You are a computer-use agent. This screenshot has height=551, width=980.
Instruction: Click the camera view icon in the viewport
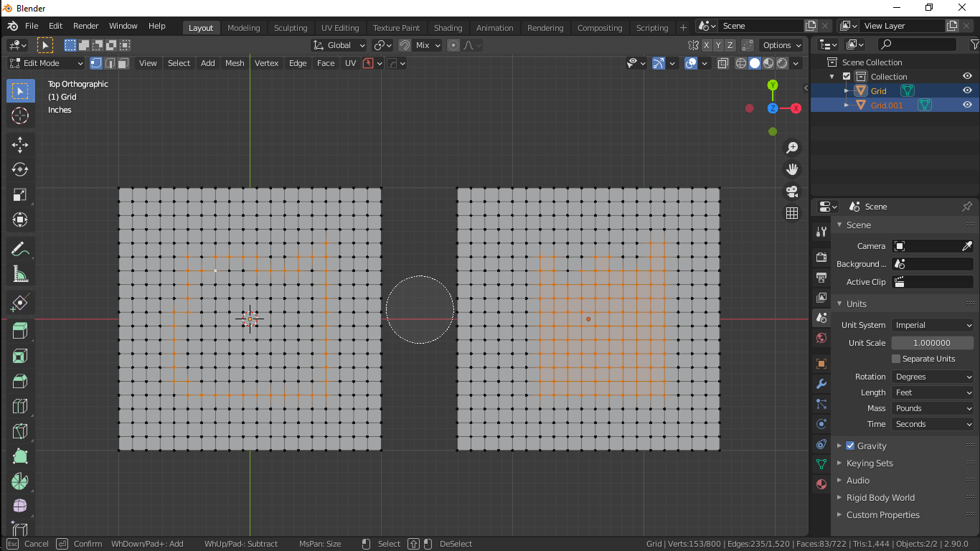tap(792, 192)
